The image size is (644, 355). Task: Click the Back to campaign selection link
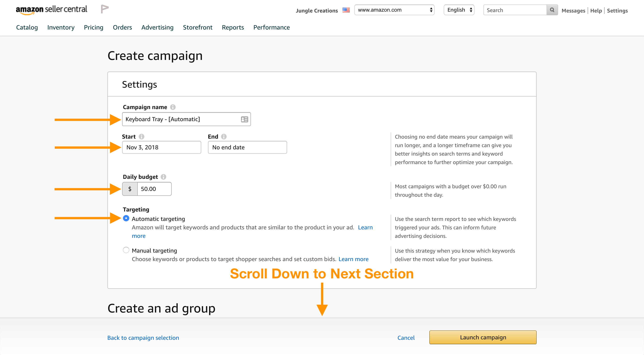click(x=143, y=338)
